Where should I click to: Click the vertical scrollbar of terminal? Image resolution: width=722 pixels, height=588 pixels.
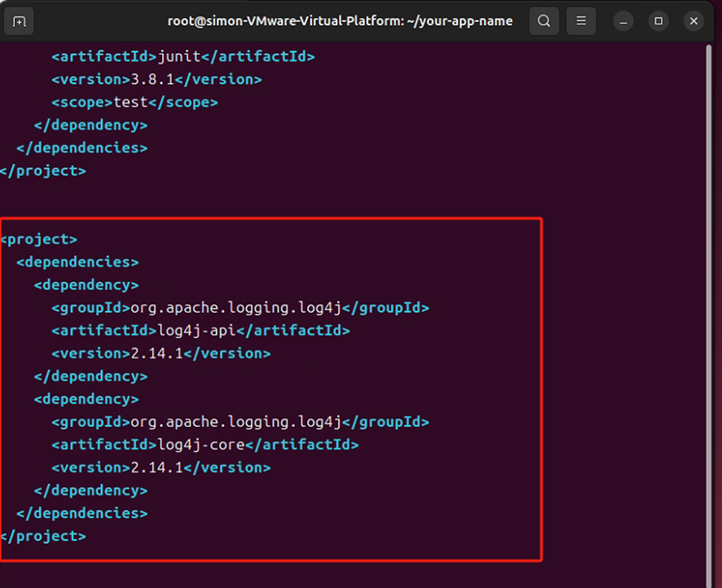[709, 316]
